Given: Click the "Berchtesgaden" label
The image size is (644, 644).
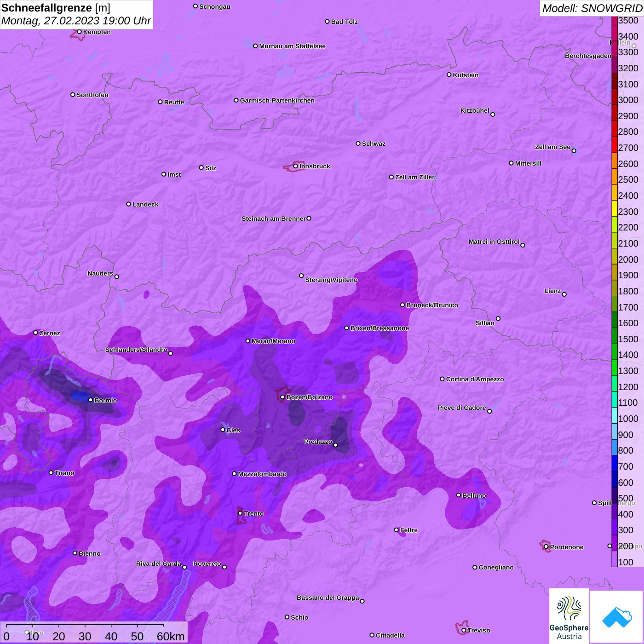Looking at the screenshot, I should (x=588, y=56).
